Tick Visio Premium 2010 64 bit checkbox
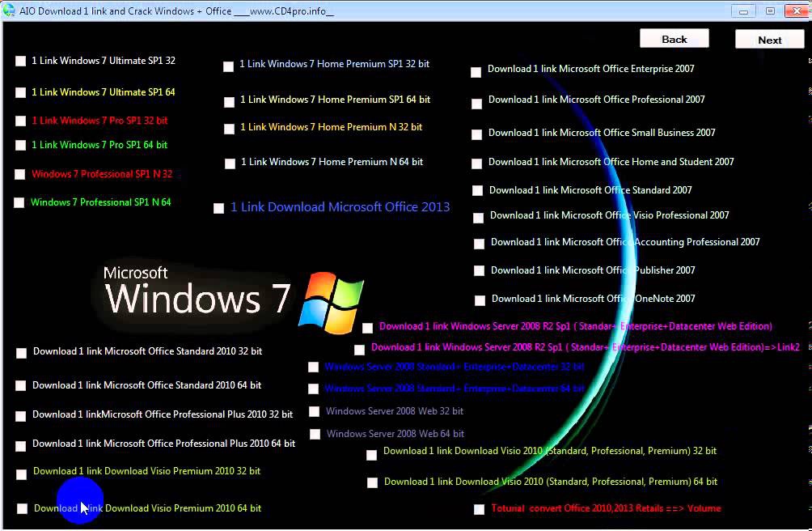This screenshot has width=812, height=531. (x=23, y=508)
